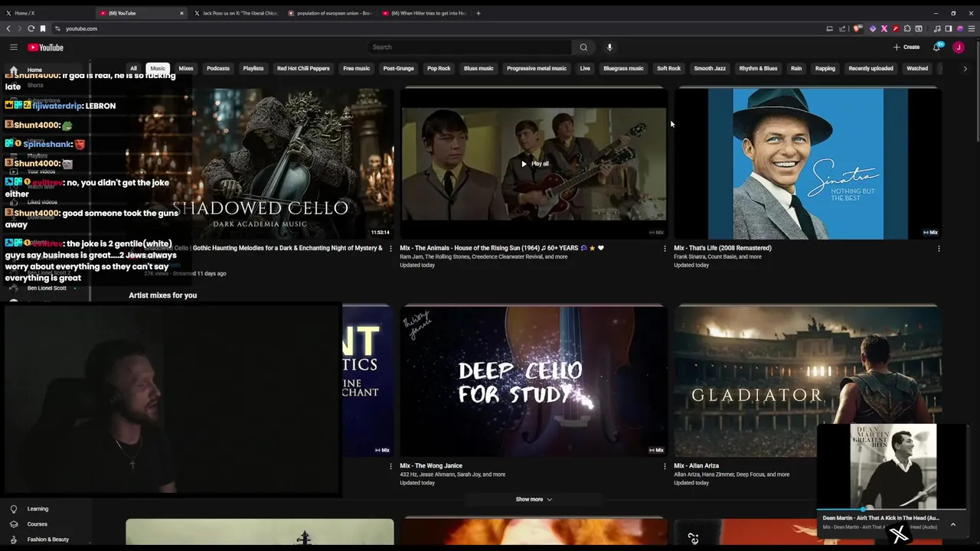The height and width of the screenshot is (551, 980).
Task: Click the YouTube search input field
Action: pyautogui.click(x=469, y=47)
